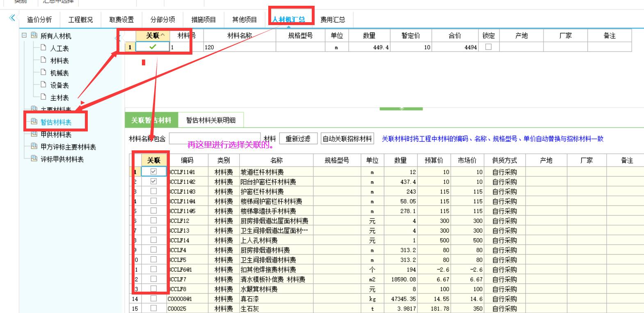Click the 人工表 document icon
This screenshot has height=313, width=644.
[x=43, y=48]
